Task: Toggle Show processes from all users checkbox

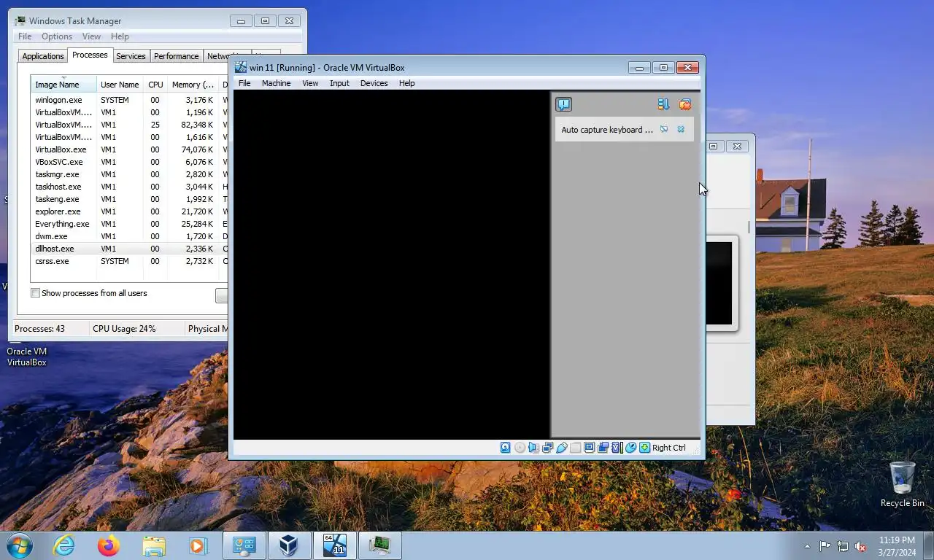Action: (x=35, y=293)
